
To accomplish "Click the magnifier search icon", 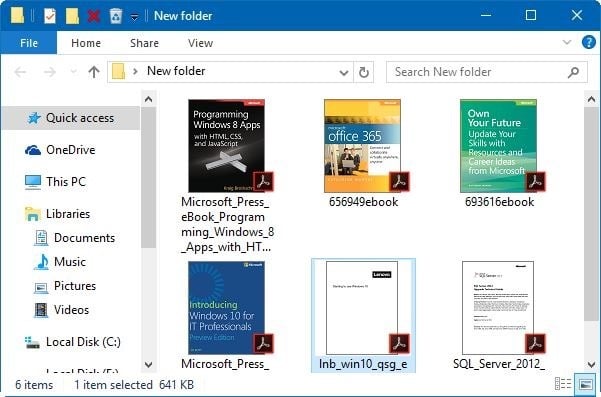I will tap(573, 72).
